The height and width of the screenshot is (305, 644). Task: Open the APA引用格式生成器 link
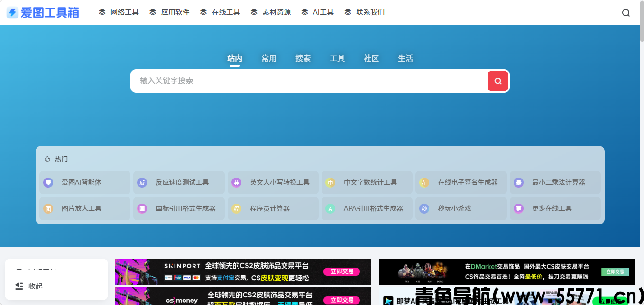[x=367, y=208]
